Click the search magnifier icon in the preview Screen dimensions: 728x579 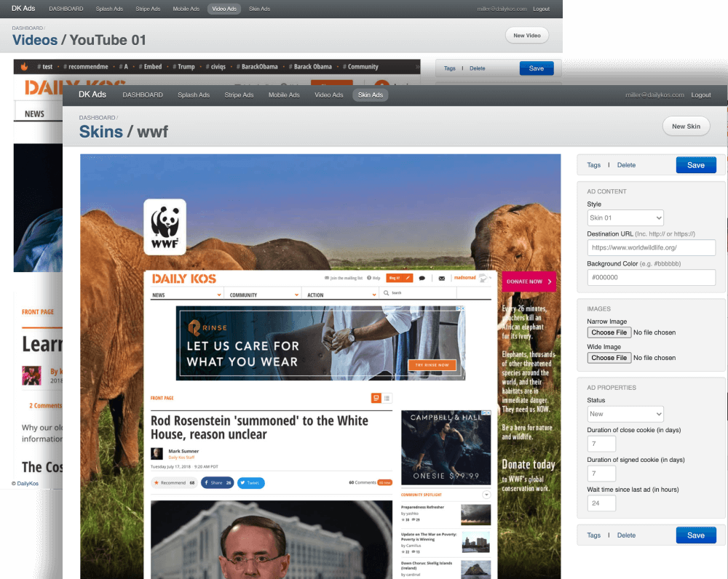coord(387,292)
